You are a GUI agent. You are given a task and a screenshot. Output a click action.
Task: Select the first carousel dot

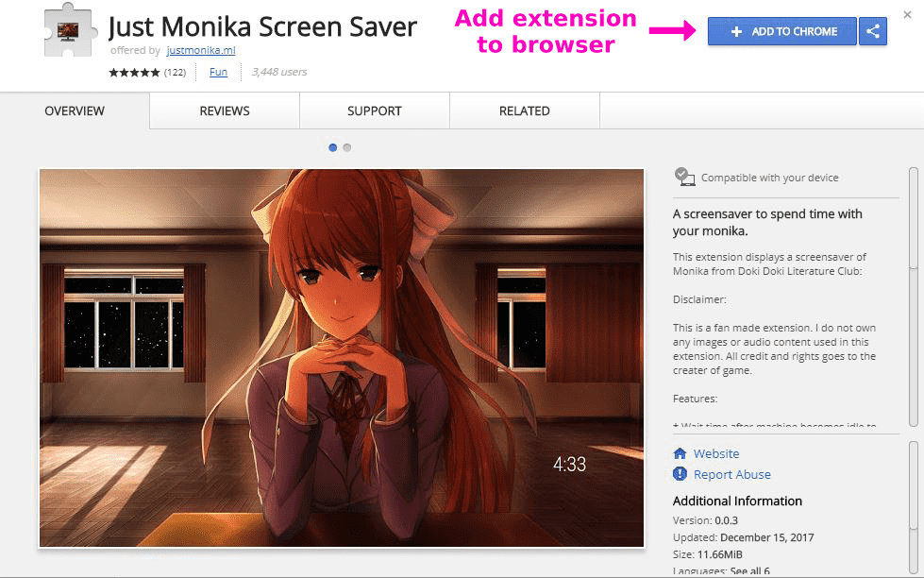[332, 147]
